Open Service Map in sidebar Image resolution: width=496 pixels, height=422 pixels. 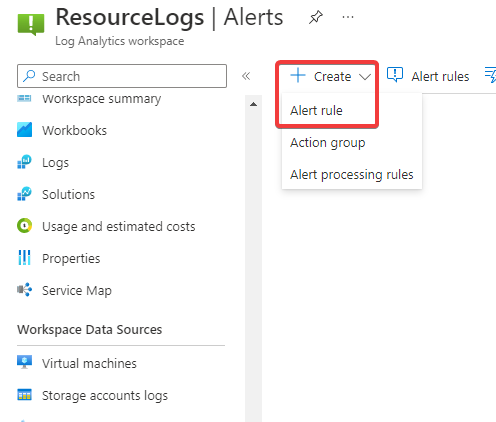point(77,290)
